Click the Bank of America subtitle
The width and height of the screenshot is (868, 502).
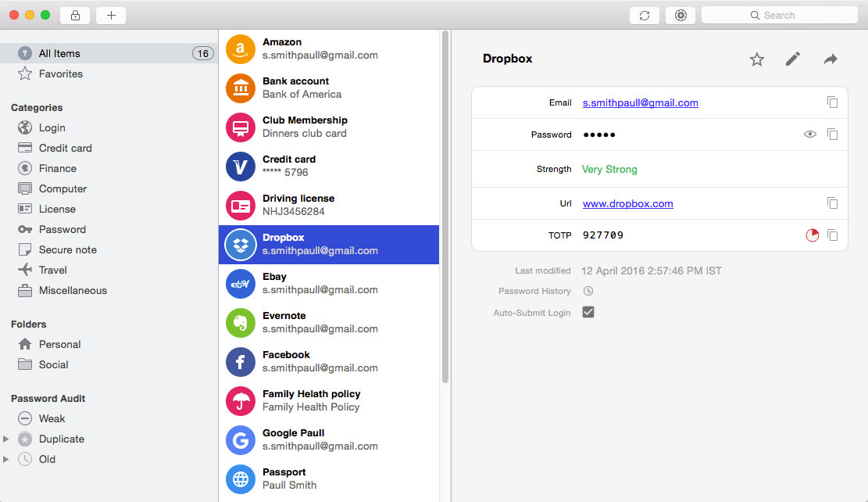tap(302, 94)
